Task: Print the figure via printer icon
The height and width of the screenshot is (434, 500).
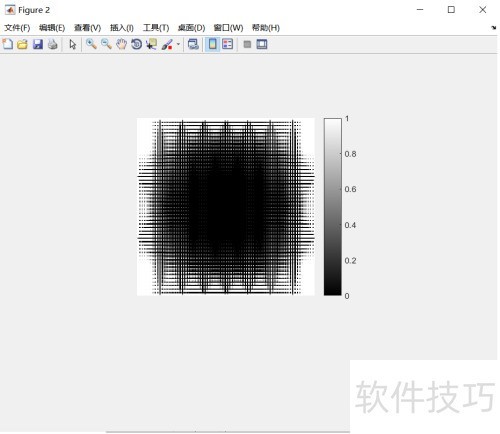Action: pyautogui.click(x=53, y=44)
